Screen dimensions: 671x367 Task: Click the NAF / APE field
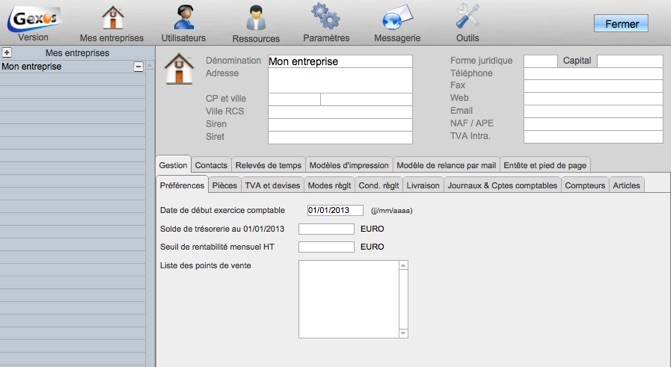click(593, 124)
